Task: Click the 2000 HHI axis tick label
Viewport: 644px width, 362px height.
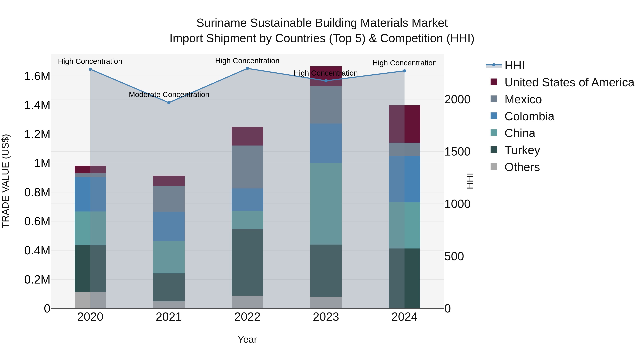Action: pyautogui.click(x=457, y=99)
